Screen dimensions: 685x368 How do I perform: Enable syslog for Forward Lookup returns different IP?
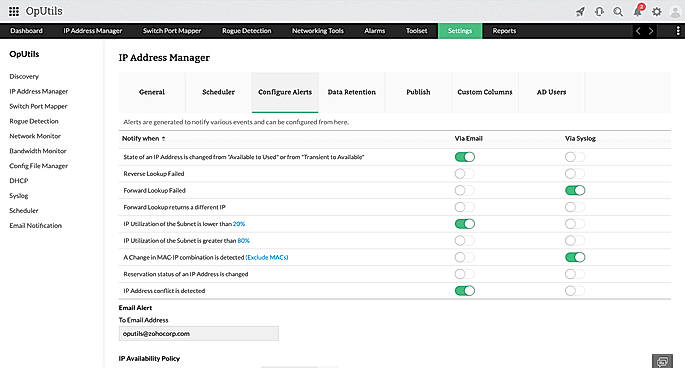(x=574, y=207)
